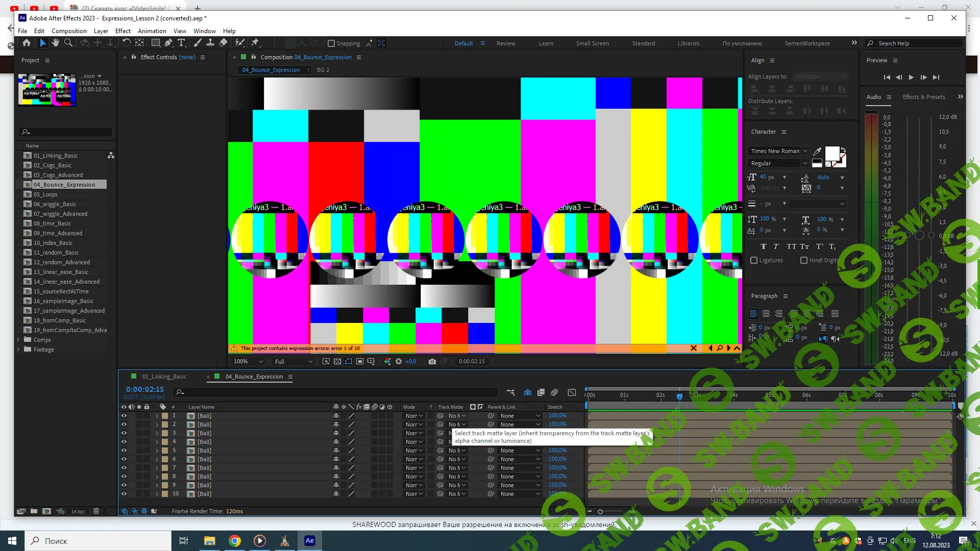This screenshot has width=980, height=551.
Task: Enable the Snapping checkbox
Action: click(x=331, y=43)
